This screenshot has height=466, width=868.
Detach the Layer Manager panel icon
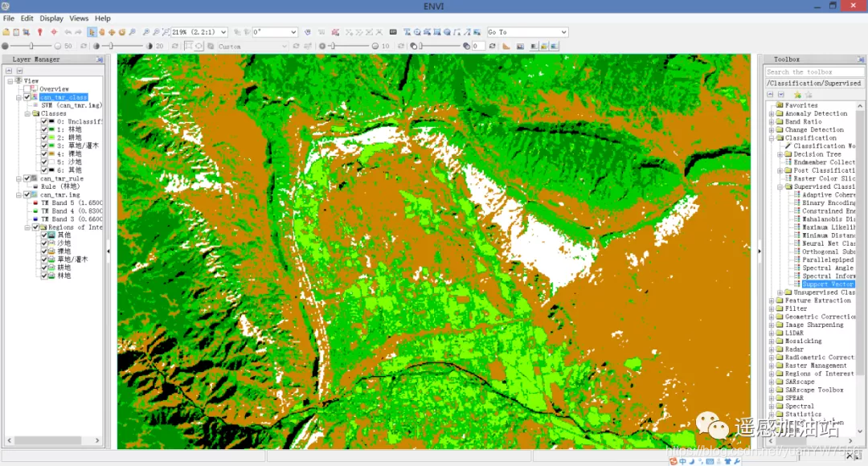coord(100,59)
